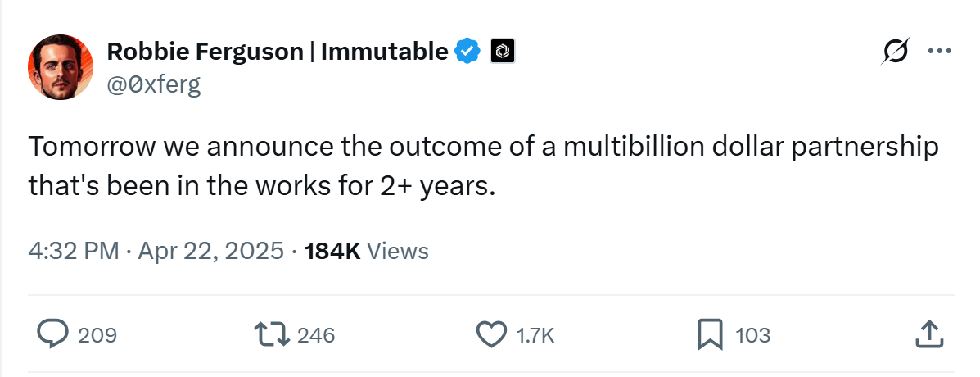This screenshot has height=377, width=980.
Task: Open the 184K Views analytics
Action: click(366, 251)
